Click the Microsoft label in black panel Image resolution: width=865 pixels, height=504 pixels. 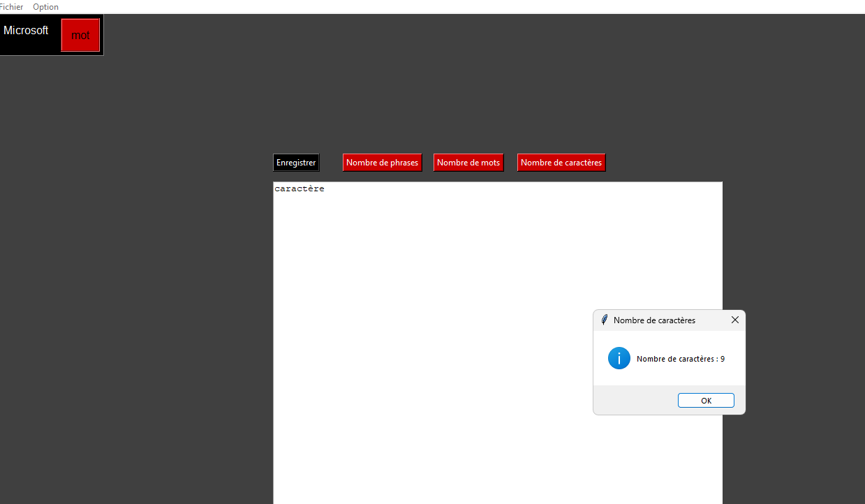coord(26,31)
